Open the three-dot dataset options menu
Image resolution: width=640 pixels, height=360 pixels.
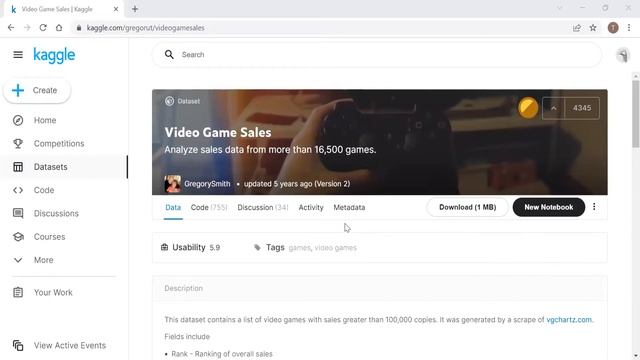[x=594, y=207]
